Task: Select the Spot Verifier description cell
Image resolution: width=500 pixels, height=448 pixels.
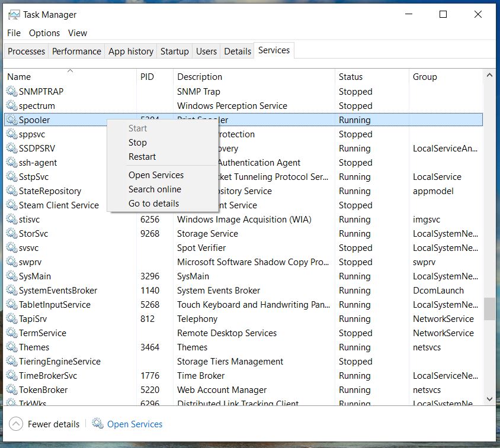Action: 201,247
